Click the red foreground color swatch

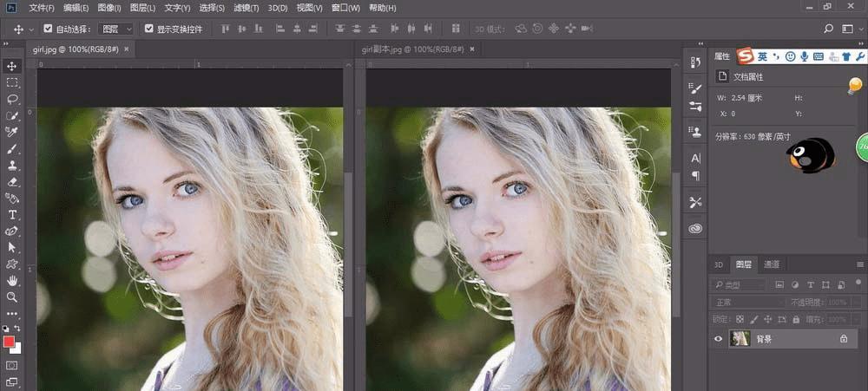(10, 342)
